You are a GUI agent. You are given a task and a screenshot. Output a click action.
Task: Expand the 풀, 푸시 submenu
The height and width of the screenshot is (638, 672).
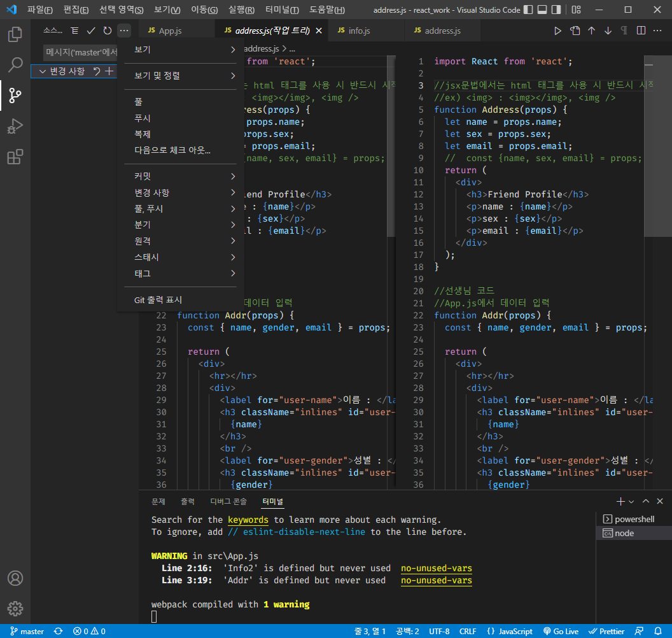click(181, 209)
